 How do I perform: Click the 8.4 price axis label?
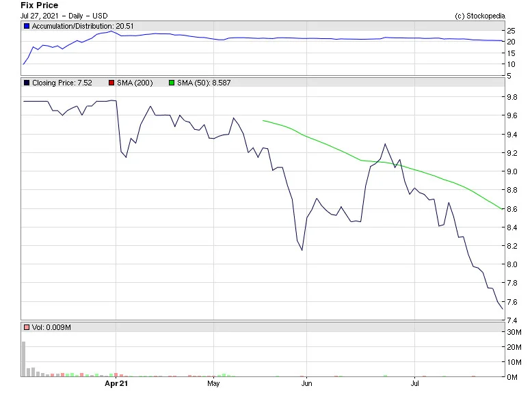pos(512,227)
